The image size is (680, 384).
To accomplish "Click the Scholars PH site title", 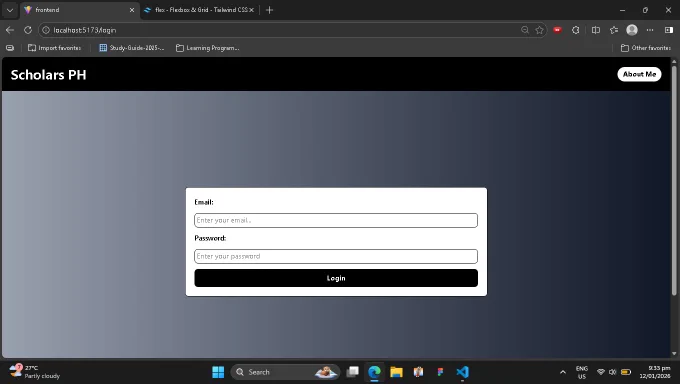I will point(49,75).
